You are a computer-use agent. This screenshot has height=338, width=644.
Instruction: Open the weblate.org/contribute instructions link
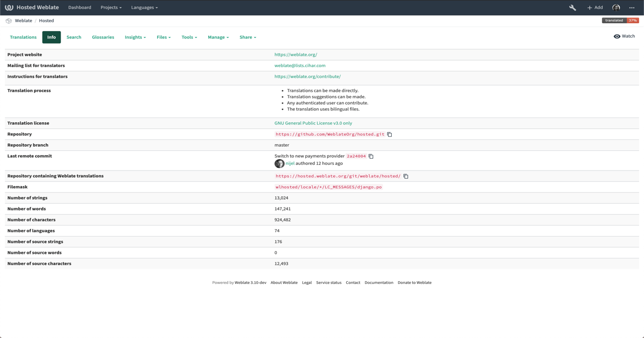click(x=308, y=77)
